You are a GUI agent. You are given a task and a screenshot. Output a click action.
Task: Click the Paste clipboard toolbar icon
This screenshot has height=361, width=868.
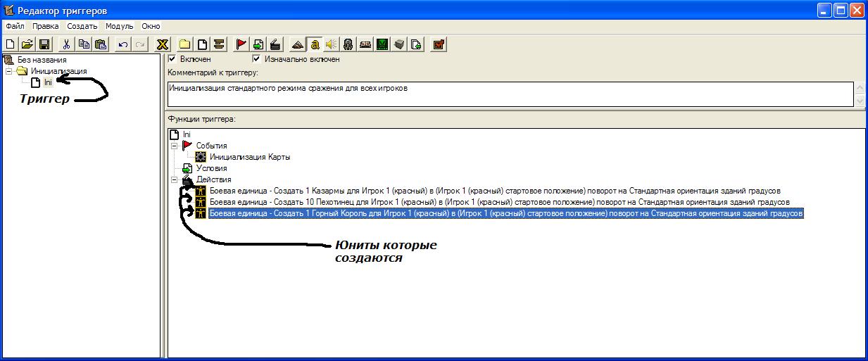click(x=101, y=44)
